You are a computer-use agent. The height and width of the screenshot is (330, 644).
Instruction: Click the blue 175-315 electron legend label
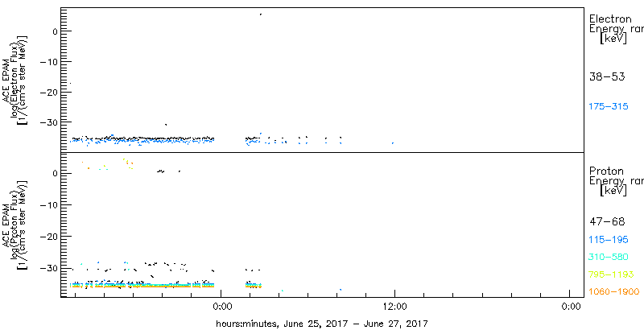(x=609, y=107)
